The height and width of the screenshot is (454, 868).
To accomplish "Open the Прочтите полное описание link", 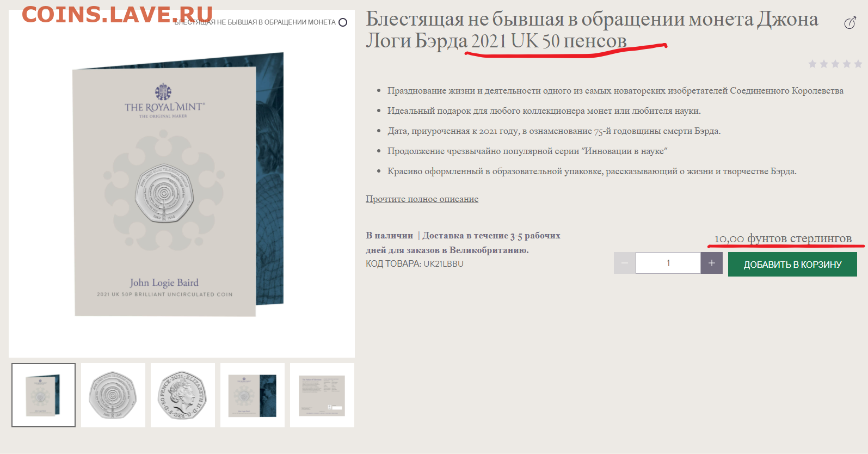I will click(422, 199).
